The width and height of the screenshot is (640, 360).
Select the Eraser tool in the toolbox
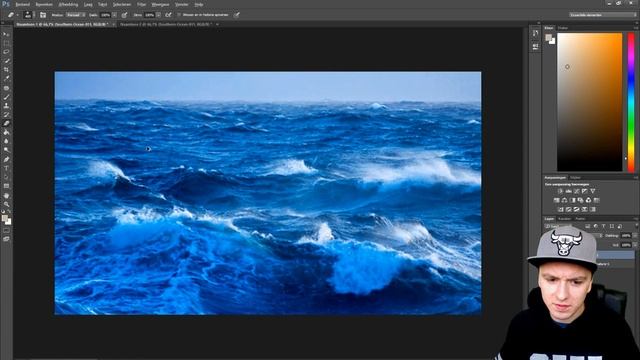(6, 123)
